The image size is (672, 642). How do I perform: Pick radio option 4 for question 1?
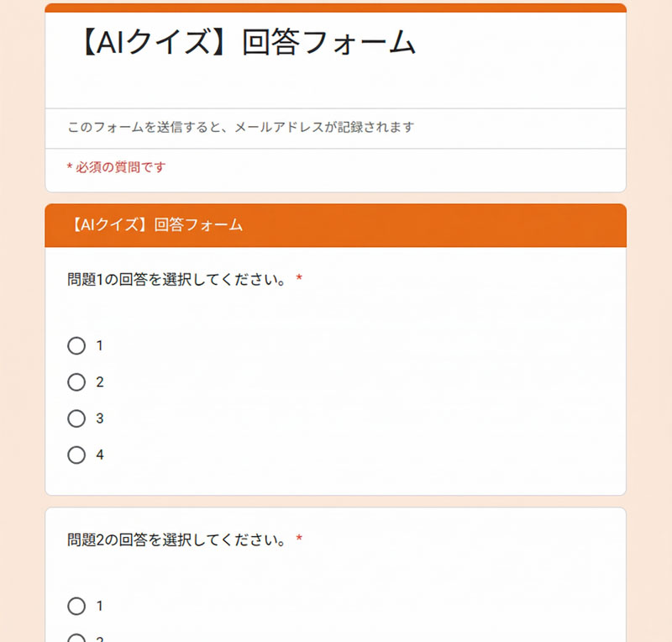coord(76,455)
